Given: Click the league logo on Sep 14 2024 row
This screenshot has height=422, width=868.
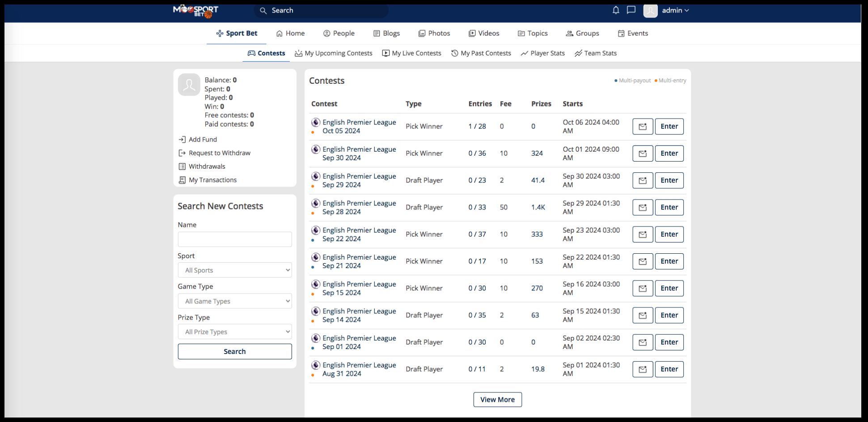Looking at the screenshot, I should point(316,311).
